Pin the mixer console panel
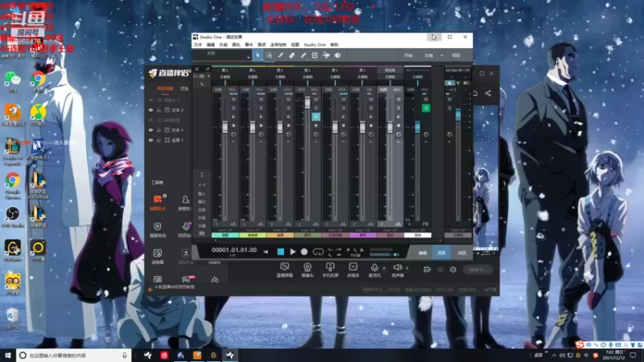Image resolution: width=644 pixels, height=362 pixels. coord(208,69)
